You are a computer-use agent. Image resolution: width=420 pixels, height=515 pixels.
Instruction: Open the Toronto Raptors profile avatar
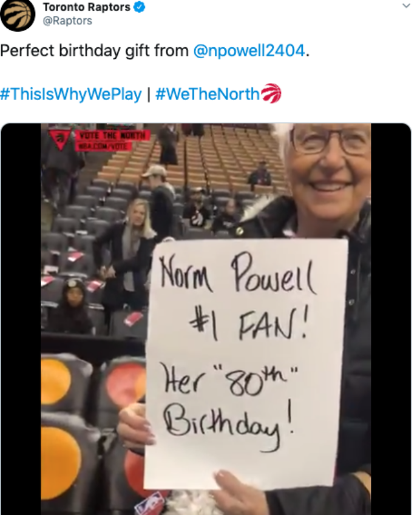pos(17,15)
